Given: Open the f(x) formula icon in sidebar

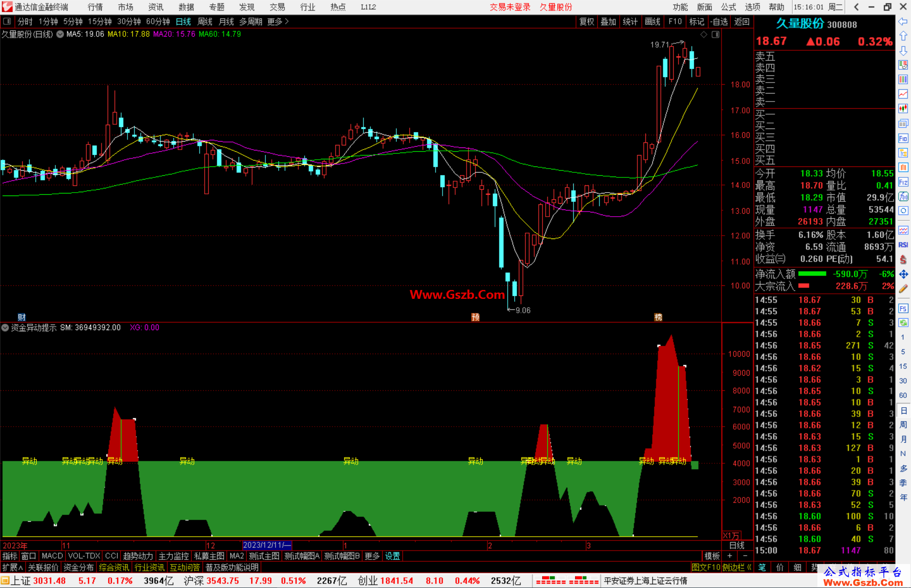Looking at the screenshot, I should pyautogui.click(x=903, y=196).
